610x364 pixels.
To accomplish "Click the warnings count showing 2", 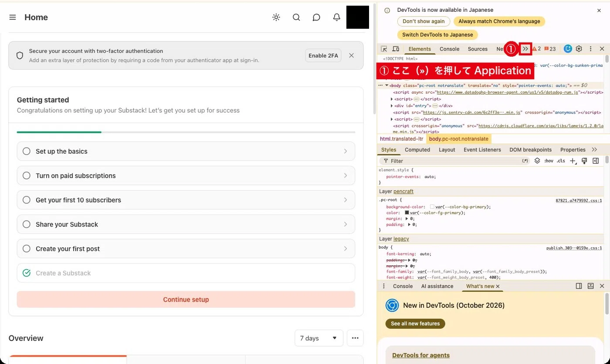I will [x=536, y=49].
